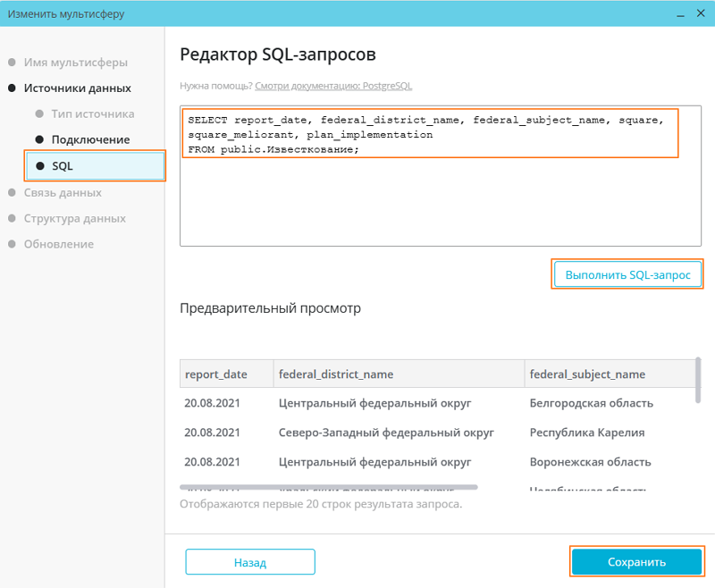Click the Редактор SQL-запросов heading

point(278,55)
